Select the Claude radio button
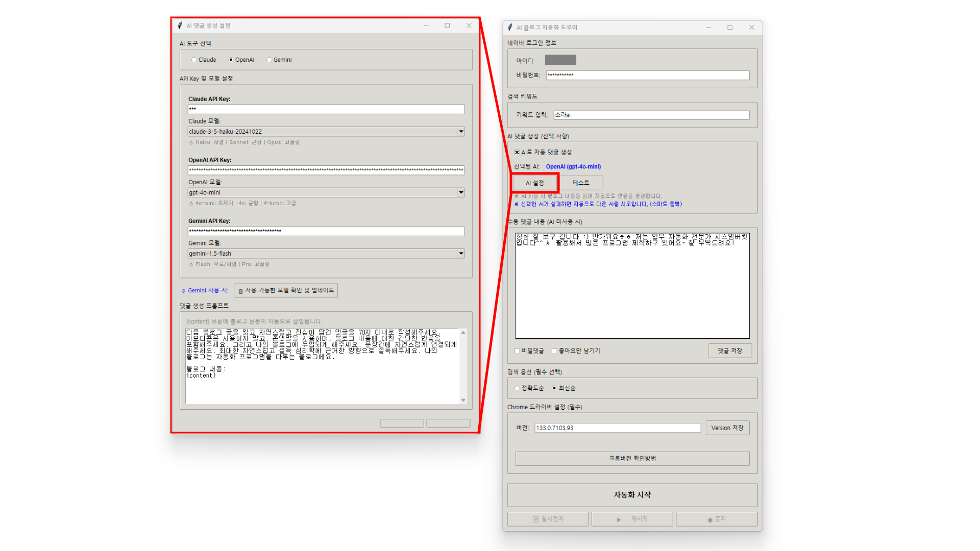Viewport: 980px width, 551px height. [x=194, y=60]
